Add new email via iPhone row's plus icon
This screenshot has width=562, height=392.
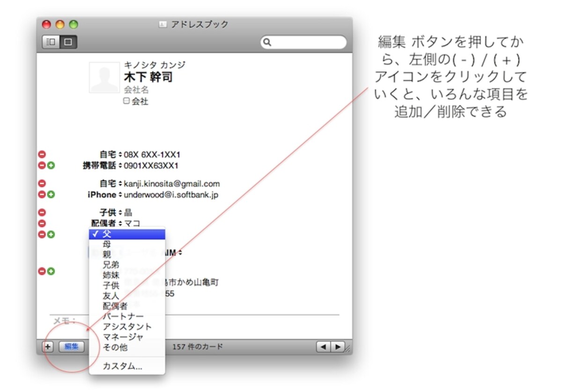[51, 194]
